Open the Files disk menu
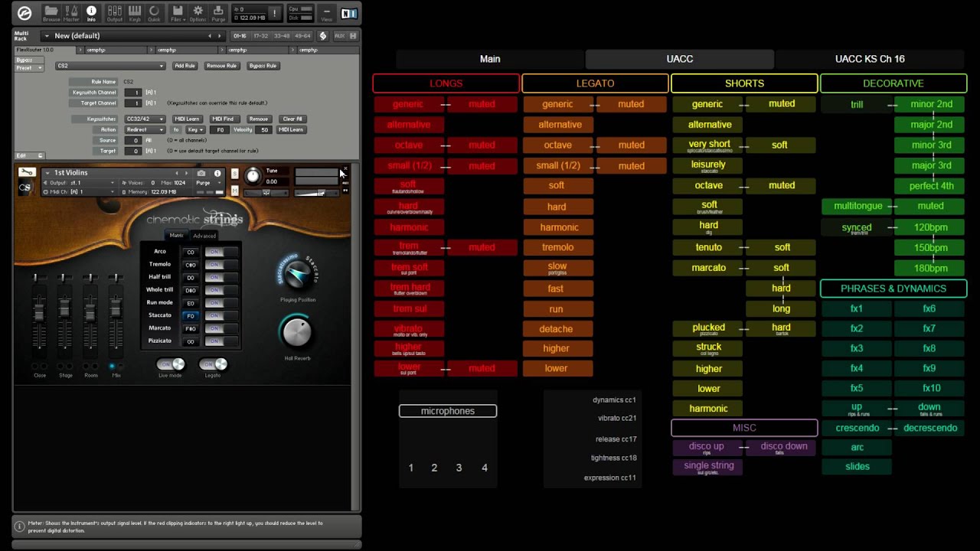This screenshot has height=551, width=980. pos(177,12)
